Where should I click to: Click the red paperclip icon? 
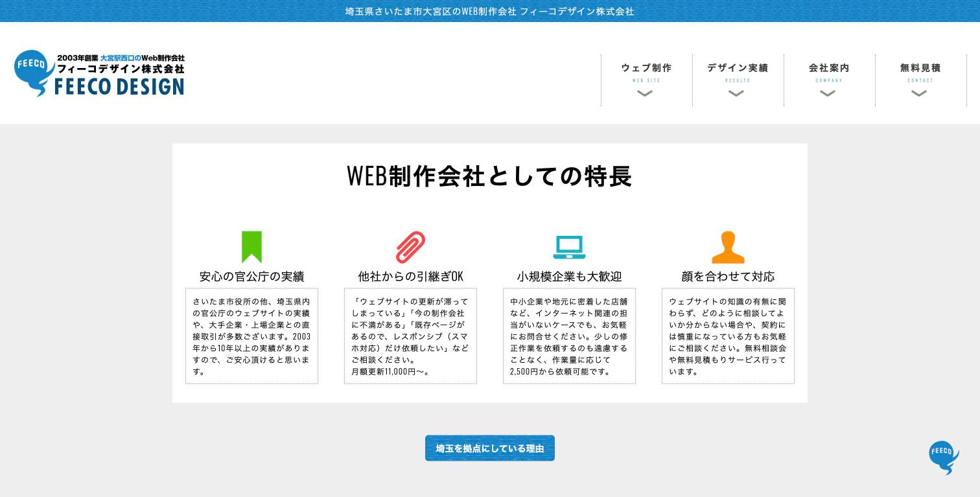coord(410,247)
